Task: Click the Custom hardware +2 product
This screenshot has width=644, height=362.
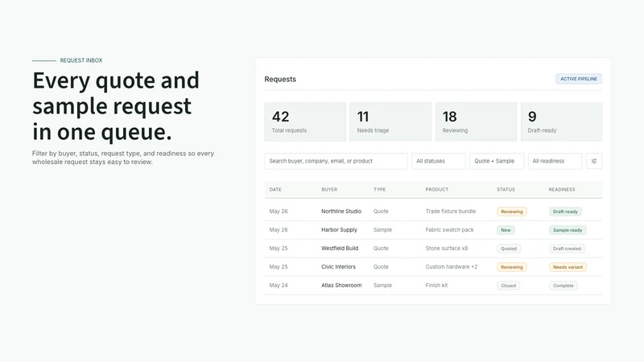Action: (452, 267)
